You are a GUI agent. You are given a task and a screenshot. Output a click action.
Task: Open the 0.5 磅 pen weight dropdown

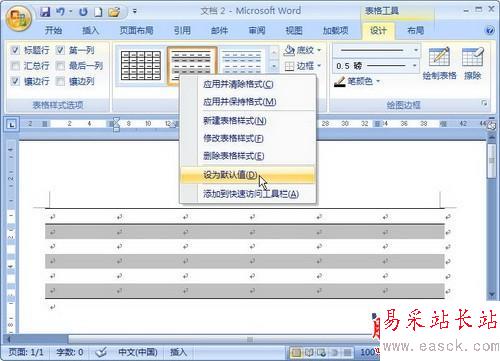(x=415, y=66)
